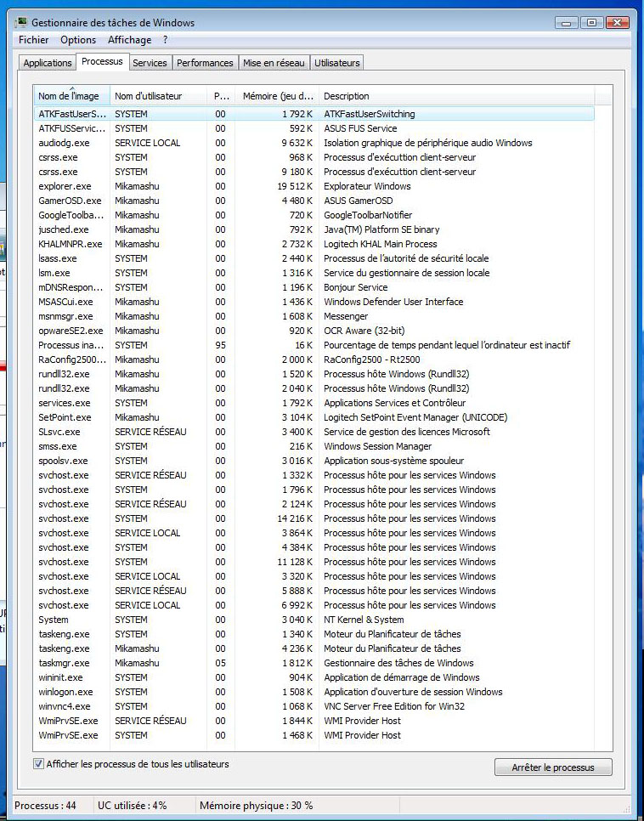Click the VNC Server Free Edition description
644x821 pixels.
(x=393, y=706)
